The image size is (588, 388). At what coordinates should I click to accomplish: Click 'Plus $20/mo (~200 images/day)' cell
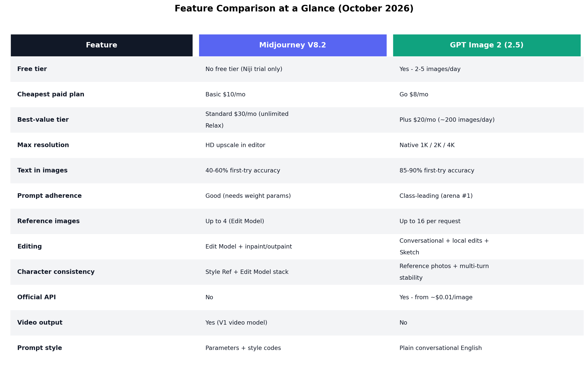[447, 120]
